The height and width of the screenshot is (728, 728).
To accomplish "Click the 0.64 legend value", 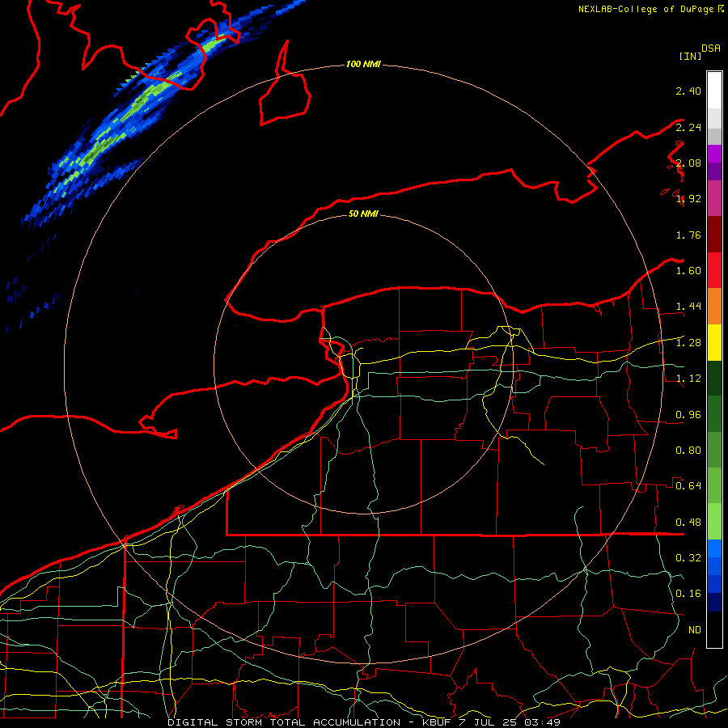I will point(688,486).
